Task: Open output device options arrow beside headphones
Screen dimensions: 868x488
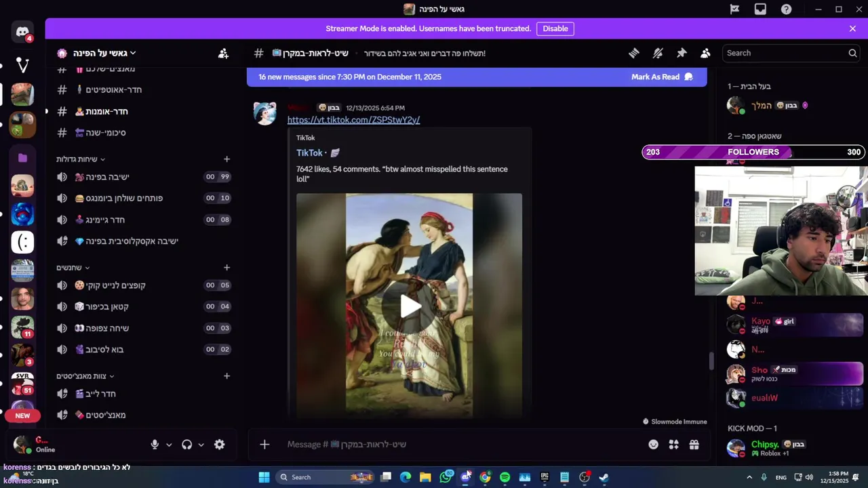Action: (x=201, y=445)
